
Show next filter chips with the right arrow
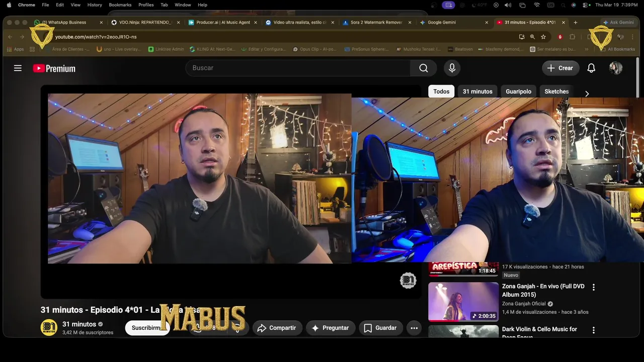(x=587, y=94)
